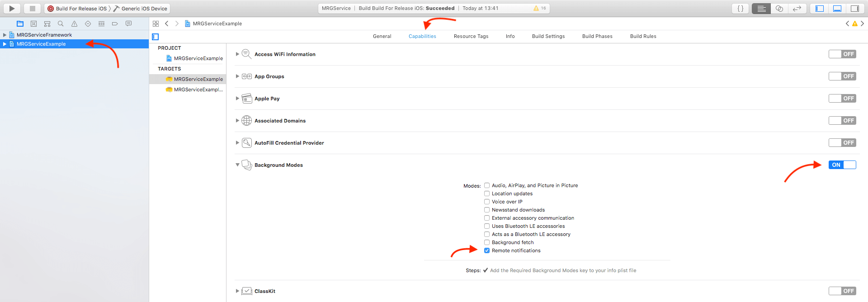
Task: Click the Stop build button
Action: [32, 8]
